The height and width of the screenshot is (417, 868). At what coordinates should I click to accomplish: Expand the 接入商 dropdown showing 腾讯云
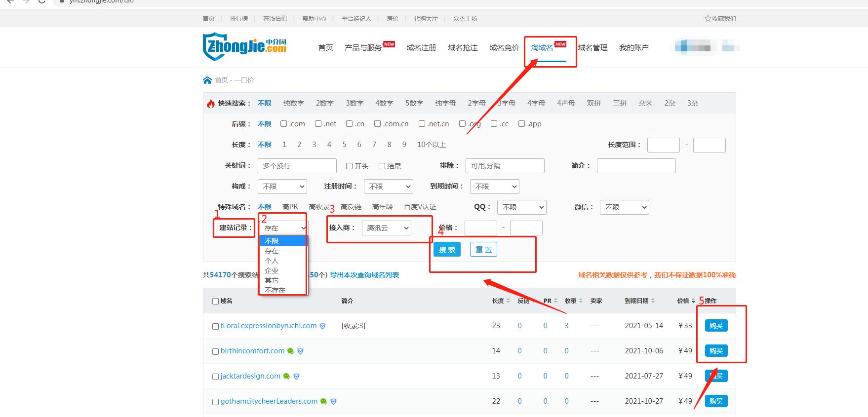[386, 228]
